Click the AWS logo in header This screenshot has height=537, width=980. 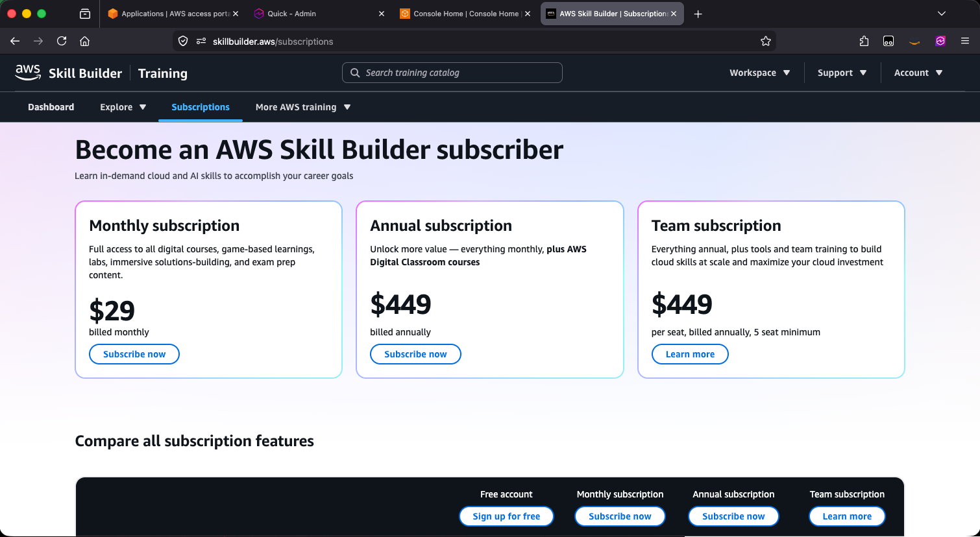pyautogui.click(x=28, y=73)
